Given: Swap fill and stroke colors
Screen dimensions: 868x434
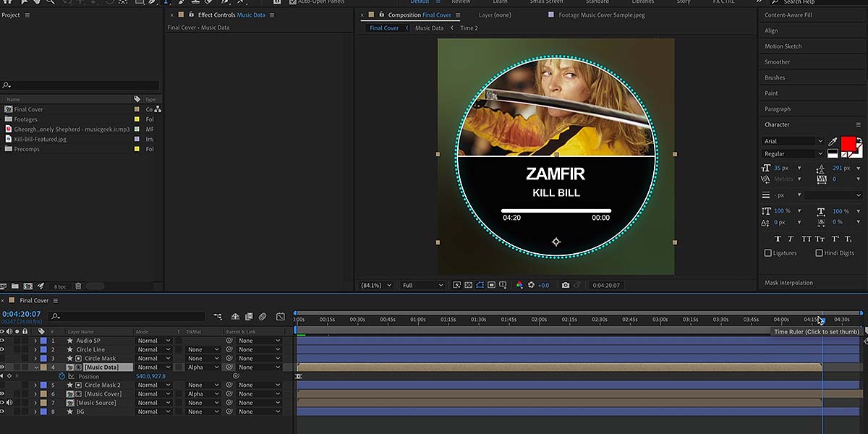Looking at the screenshot, I should tap(859, 140).
